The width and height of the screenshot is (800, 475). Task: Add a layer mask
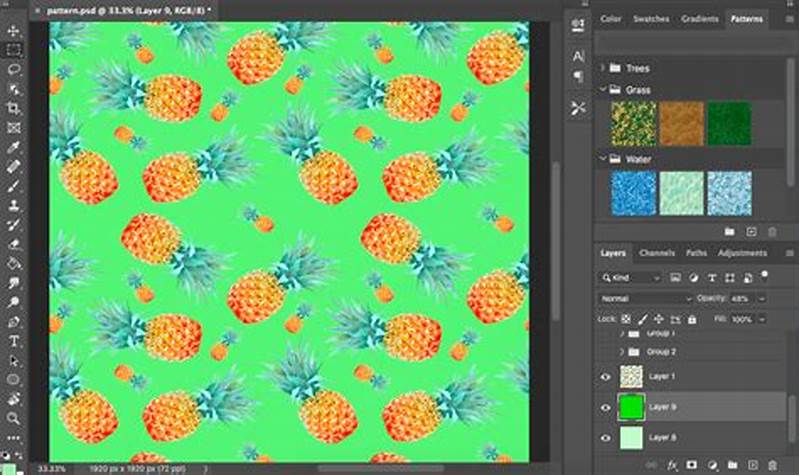click(692, 465)
